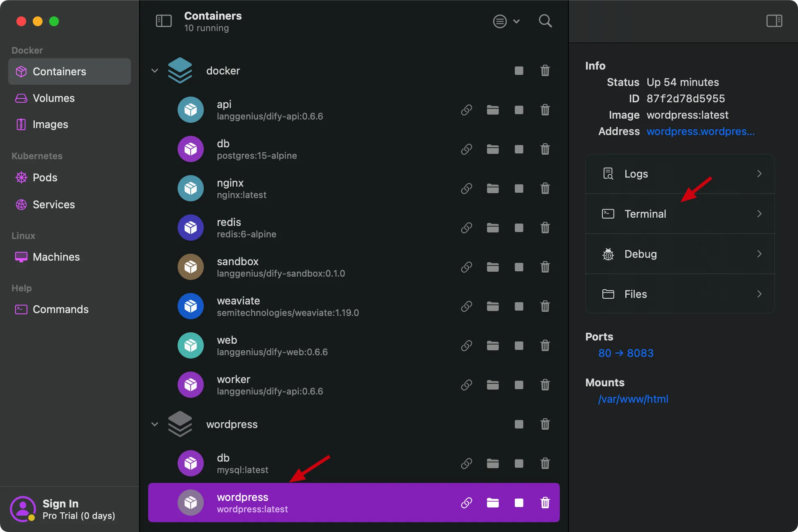Delete the selected wordpress container
The image size is (798, 532).
pyautogui.click(x=545, y=503)
